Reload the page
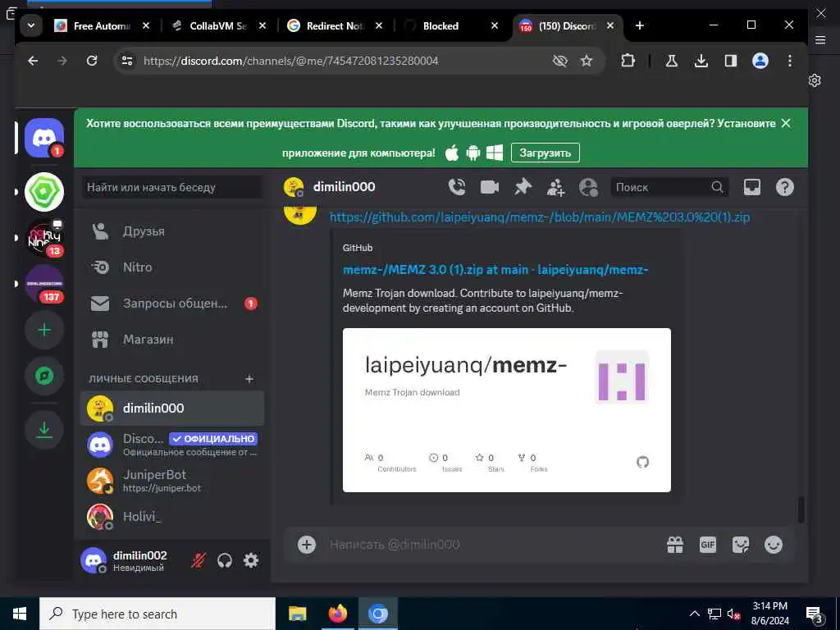The height and width of the screenshot is (630, 840). point(92,61)
